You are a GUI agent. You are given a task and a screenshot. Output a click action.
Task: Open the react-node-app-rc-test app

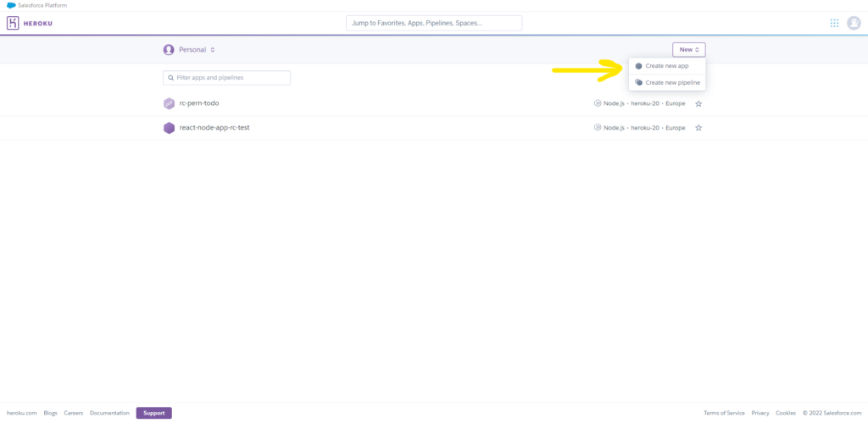214,128
